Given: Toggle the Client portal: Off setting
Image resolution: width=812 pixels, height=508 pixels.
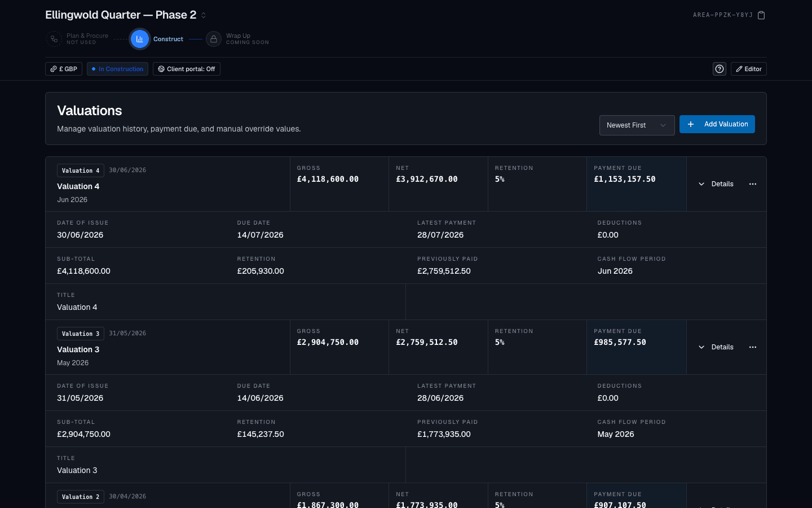Looking at the screenshot, I should point(187,69).
